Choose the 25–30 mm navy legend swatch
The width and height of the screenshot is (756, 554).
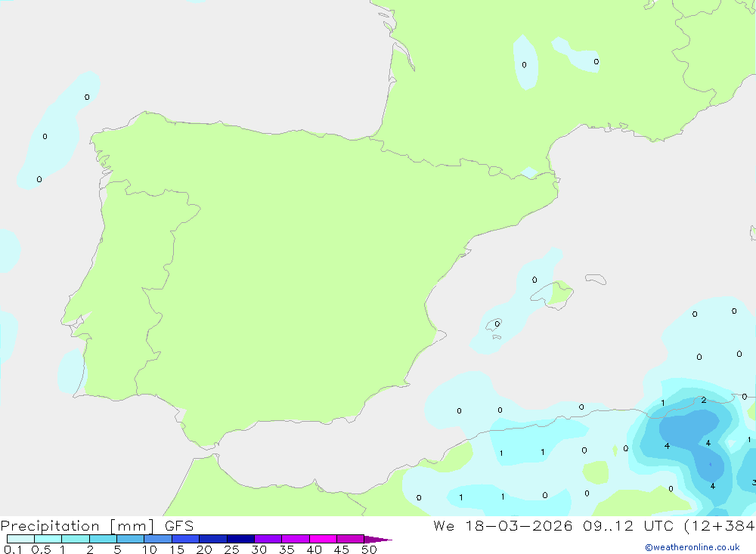[240, 539]
